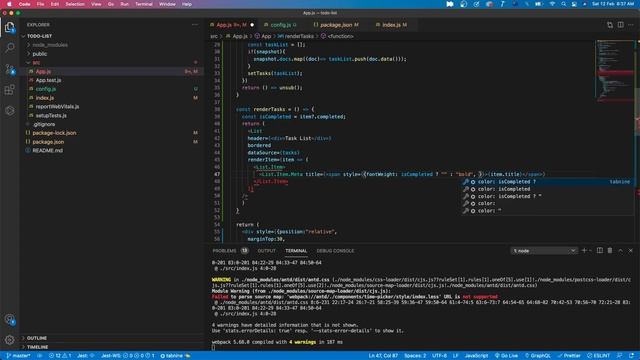Click JavaScript language mode in status bar
This screenshot has width=640, height=360.
[x=476, y=356]
